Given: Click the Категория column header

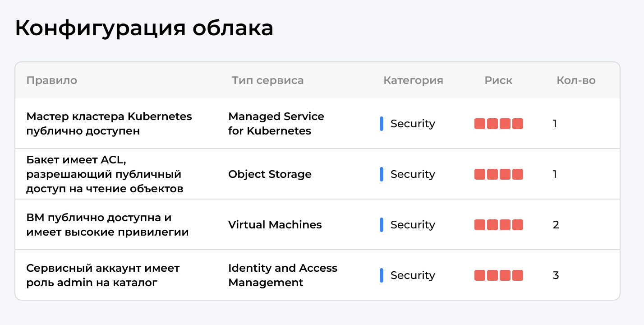Looking at the screenshot, I should coord(413,80).
